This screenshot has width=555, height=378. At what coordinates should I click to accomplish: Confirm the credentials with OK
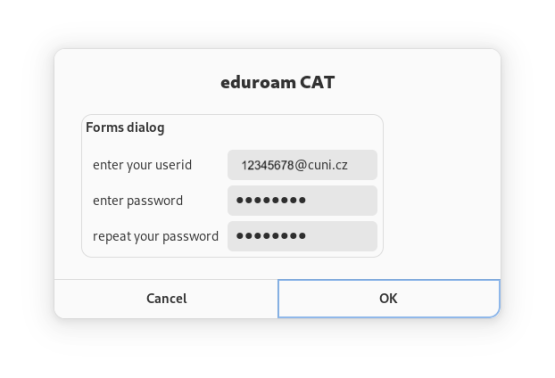tap(389, 299)
